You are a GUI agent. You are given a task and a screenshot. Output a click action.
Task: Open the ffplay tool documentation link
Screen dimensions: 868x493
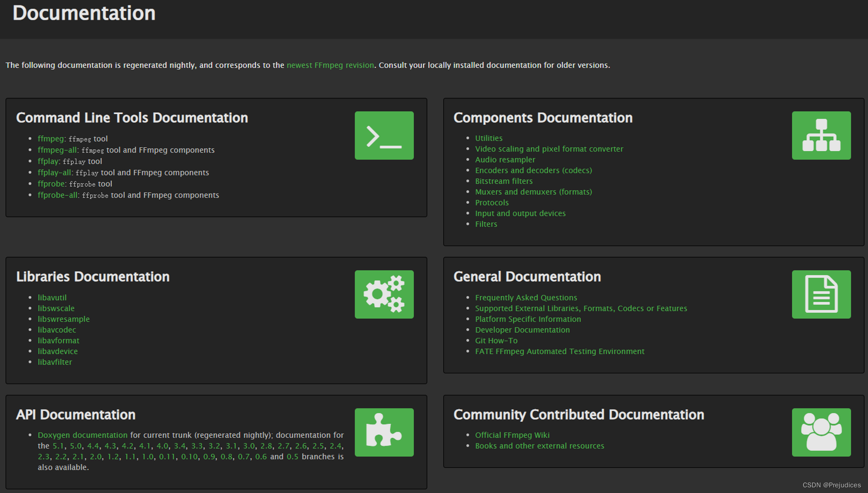coord(48,162)
